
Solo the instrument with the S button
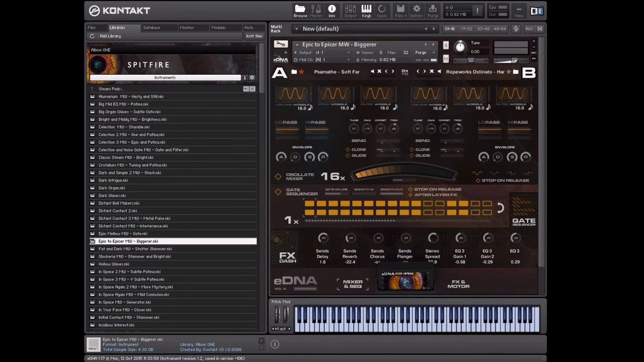point(445,46)
